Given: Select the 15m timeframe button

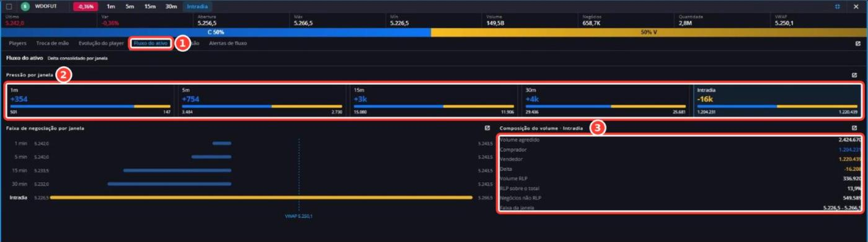Looking at the screenshot, I should pos(150,6).
